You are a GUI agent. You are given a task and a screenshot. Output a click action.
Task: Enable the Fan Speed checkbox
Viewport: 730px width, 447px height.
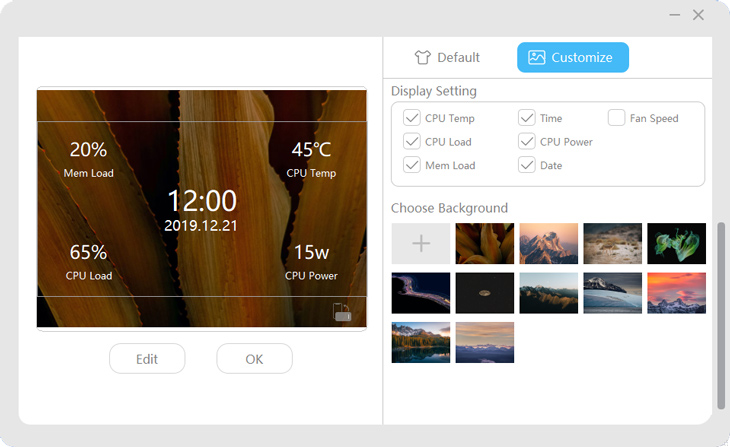pos(616,118)
